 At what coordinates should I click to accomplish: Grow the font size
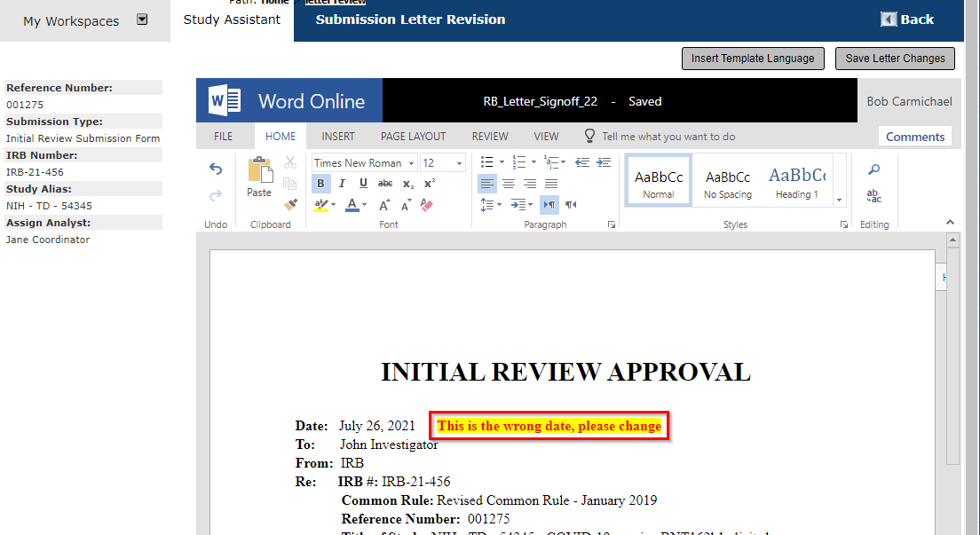(384, 205)
